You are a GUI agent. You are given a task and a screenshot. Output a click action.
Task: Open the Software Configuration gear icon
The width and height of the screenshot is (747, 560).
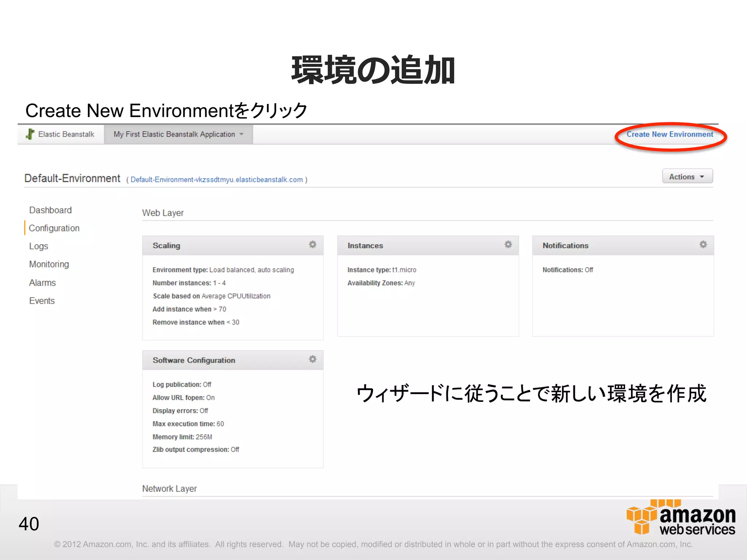(x=313, y=359)
